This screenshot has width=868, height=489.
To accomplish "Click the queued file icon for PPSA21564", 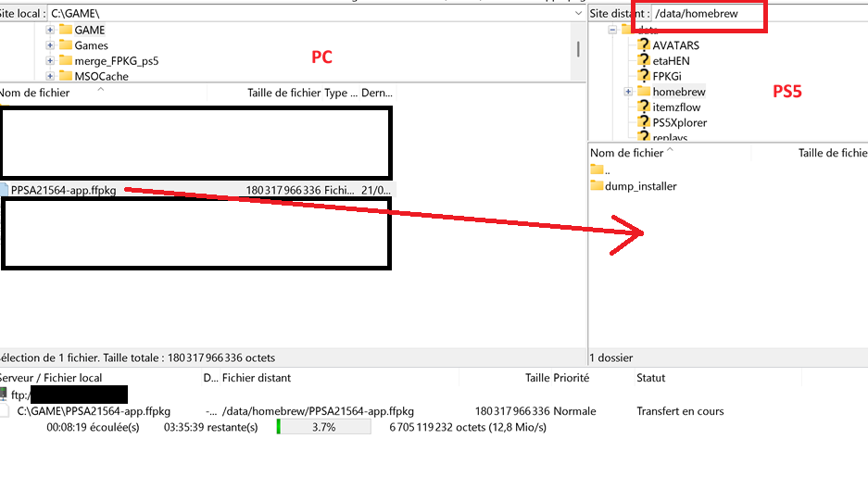I will click(x=5, y=411).
